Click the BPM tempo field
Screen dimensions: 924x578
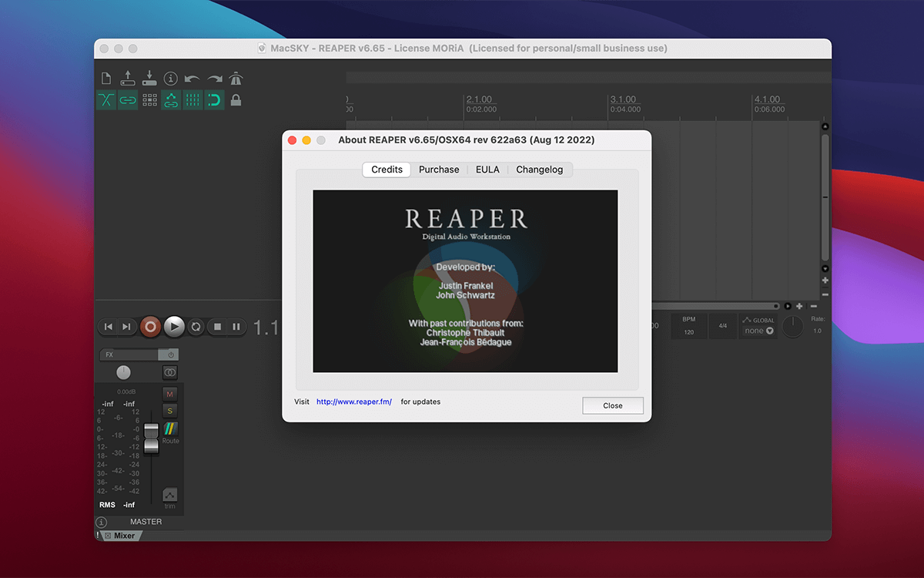click(688, 326)
